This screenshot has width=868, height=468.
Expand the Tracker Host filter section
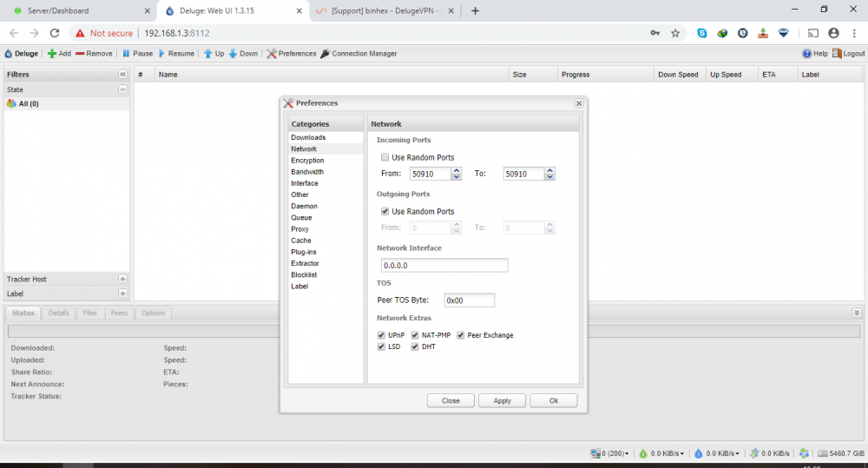click(x=123, y=279)
